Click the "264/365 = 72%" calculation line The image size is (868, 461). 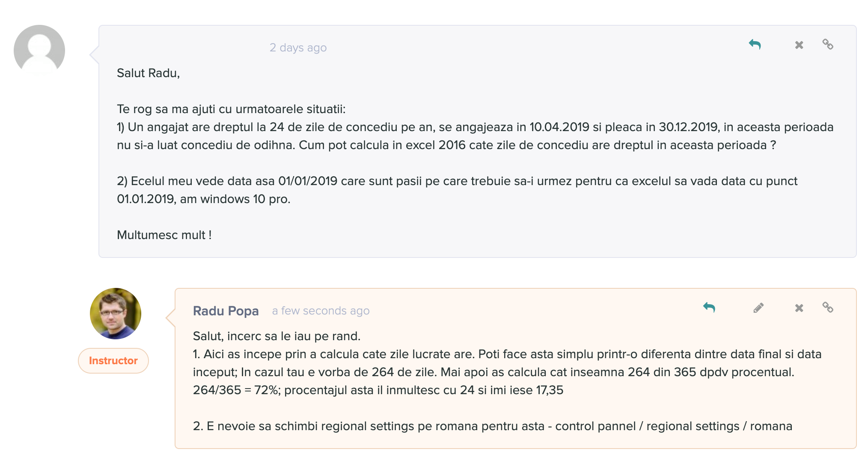(x=378, y=390)
